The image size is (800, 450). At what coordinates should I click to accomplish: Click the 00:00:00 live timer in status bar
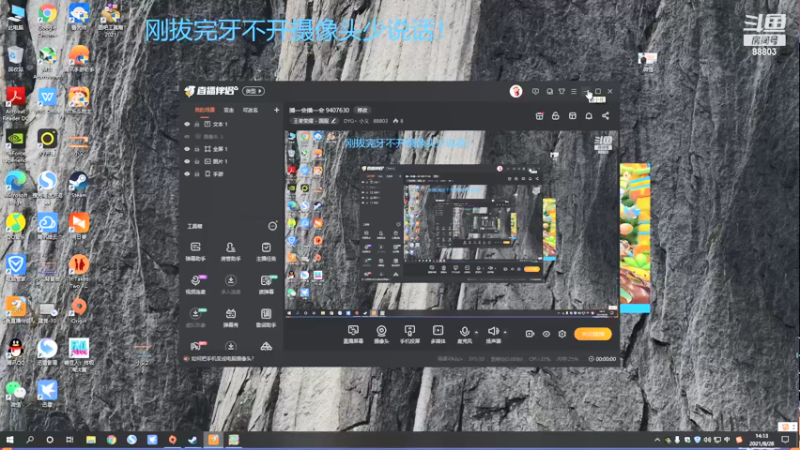pos(602,359)
